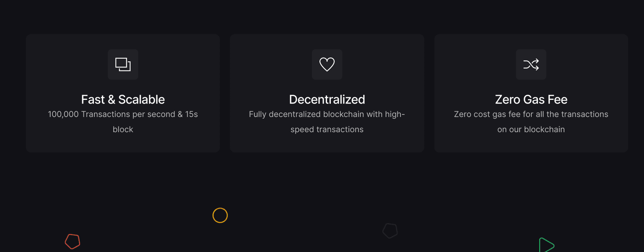Select the 'Fast & Scalable' heading

tap(123, 99)
